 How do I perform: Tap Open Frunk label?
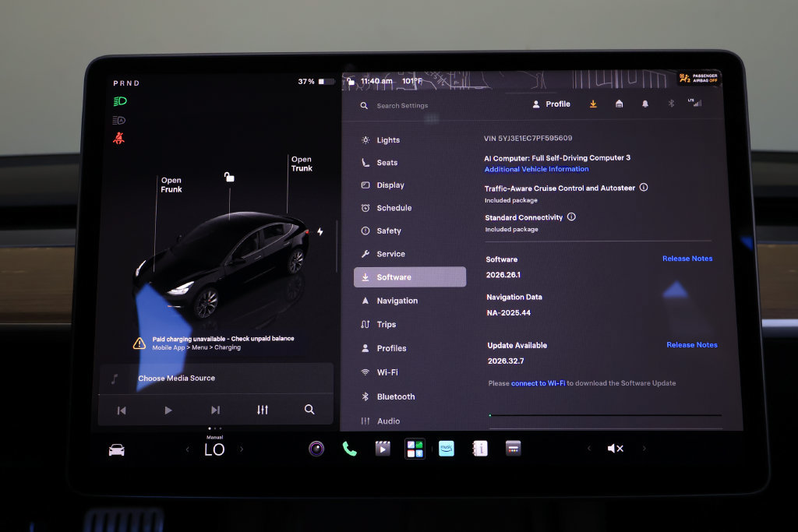(171, 185)
